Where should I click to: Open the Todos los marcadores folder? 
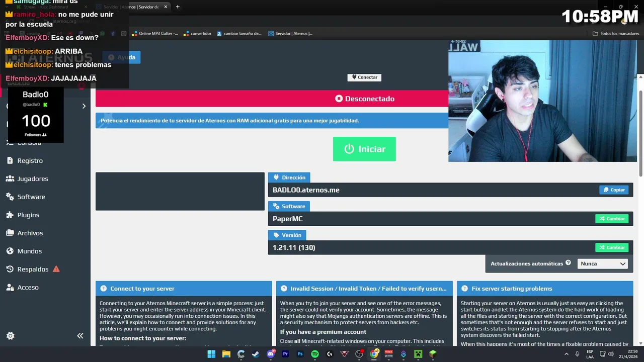pos(616,34)
